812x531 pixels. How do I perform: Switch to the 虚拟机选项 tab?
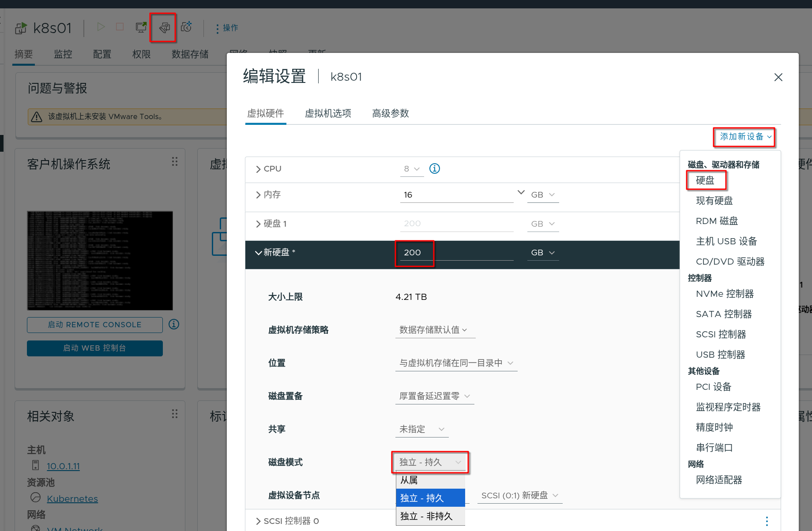coord(328,113)
